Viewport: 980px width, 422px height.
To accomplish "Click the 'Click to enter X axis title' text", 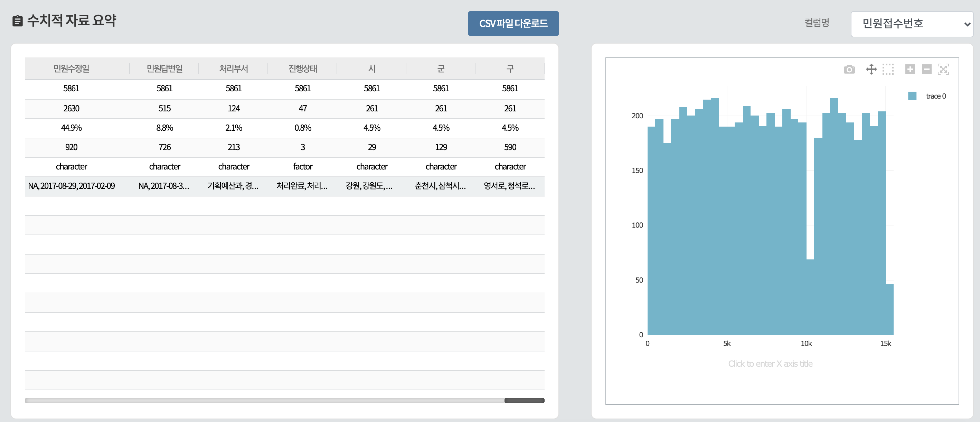I will pos(770,363).
